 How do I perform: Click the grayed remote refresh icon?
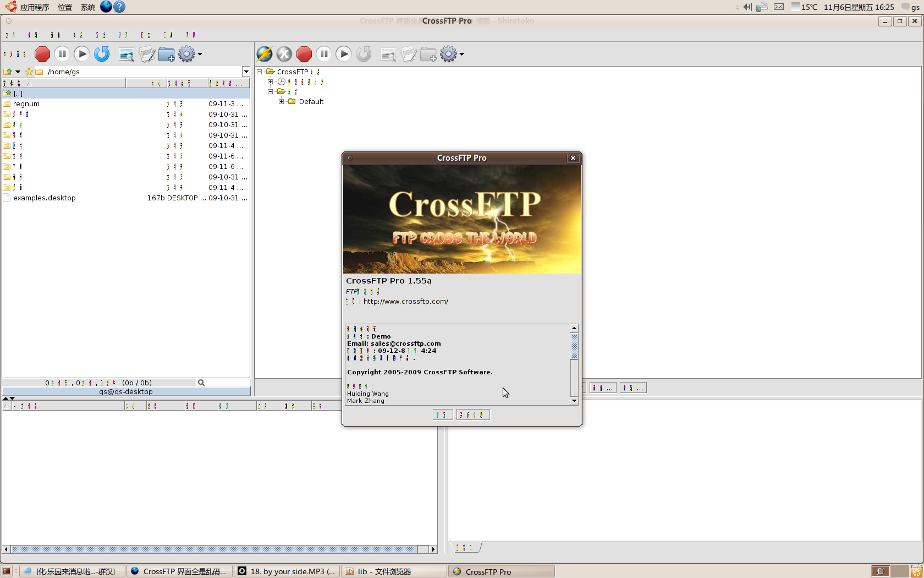(x=364, y=54)
